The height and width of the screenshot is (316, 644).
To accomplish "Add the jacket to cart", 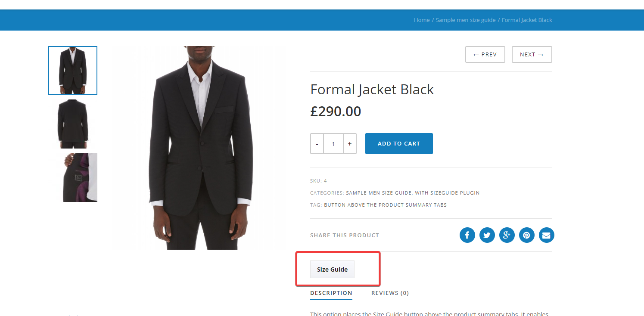I will [x=399, y=144].
